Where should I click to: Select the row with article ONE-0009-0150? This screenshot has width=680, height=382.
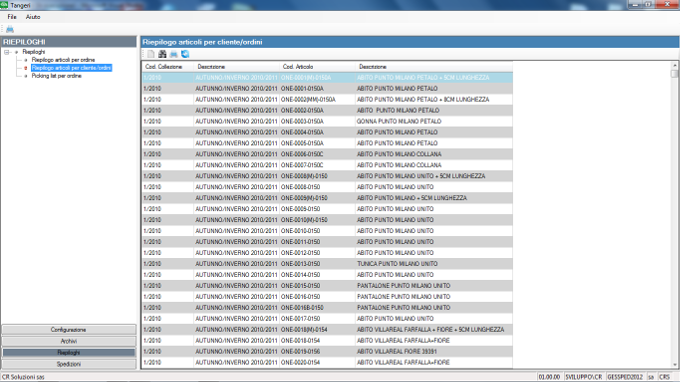[327, 209]
